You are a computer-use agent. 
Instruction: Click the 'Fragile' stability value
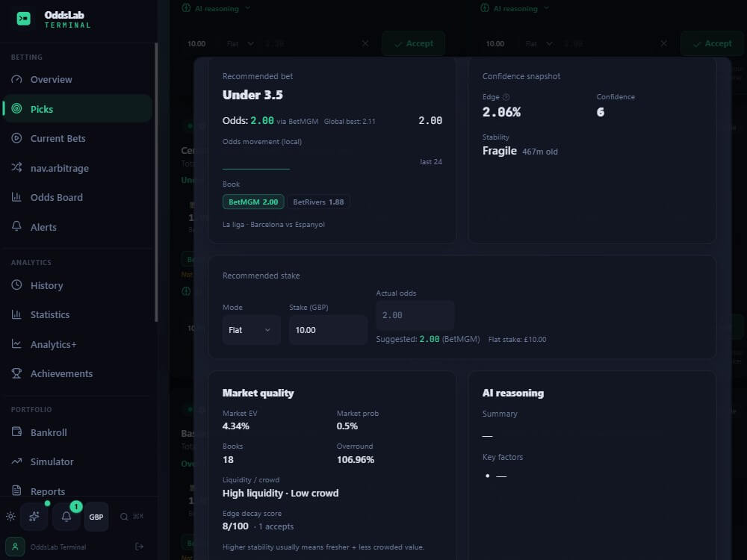499,151
